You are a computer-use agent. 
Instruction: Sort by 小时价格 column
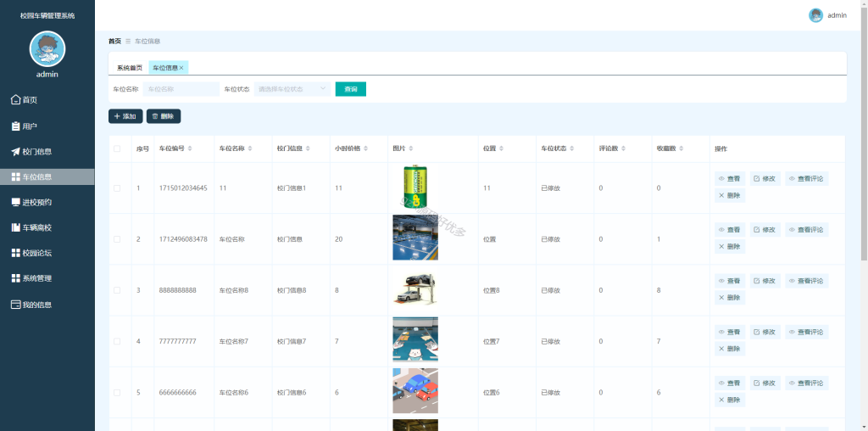(364, 148)
